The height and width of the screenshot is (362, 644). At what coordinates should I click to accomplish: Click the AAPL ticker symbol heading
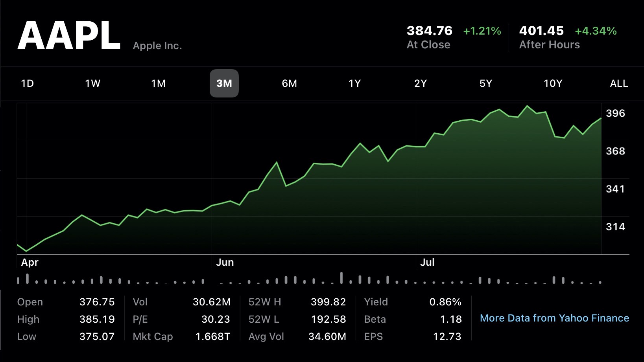point(69,36)
